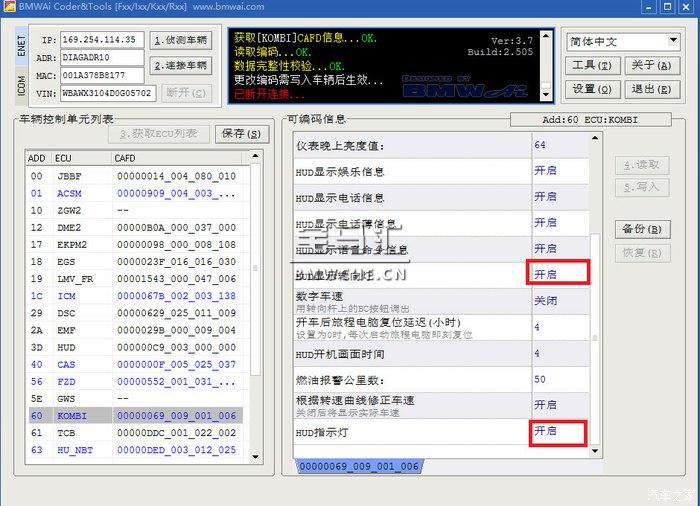The width and height of the screenshot is (700, 506).
Task: Click 保存(S) above the ECU list
Action: pyautogui.click(x=242, y=134)
